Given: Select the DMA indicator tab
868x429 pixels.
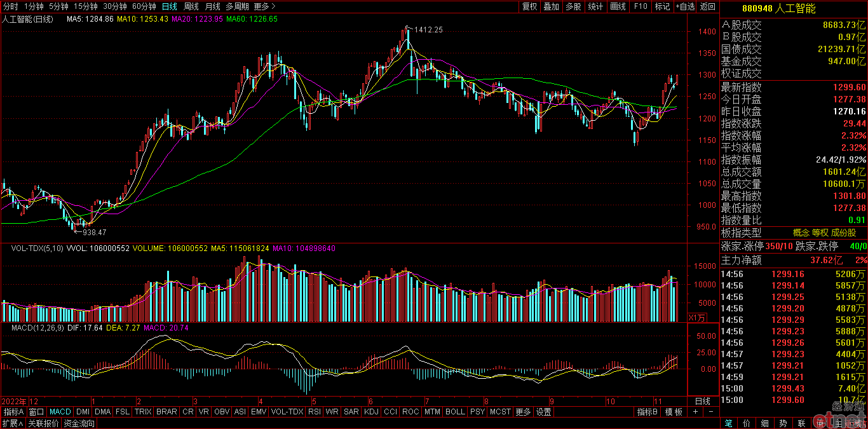Looking at the screenshot, I should (103, 412).
